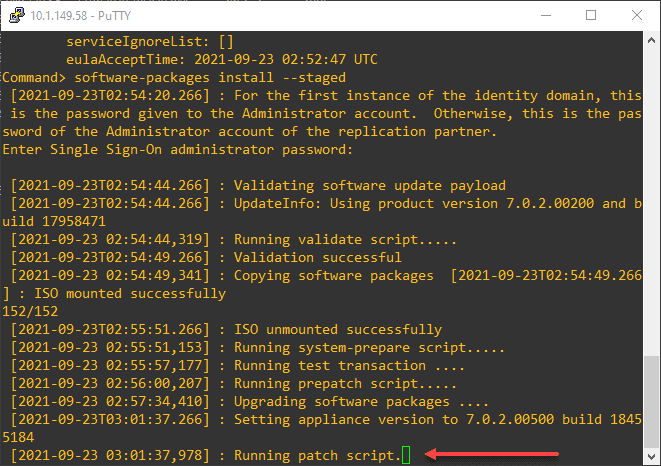Click the serviceIgnoreList line
This screenshot has width=661, height=466.
tap(150, 42)
